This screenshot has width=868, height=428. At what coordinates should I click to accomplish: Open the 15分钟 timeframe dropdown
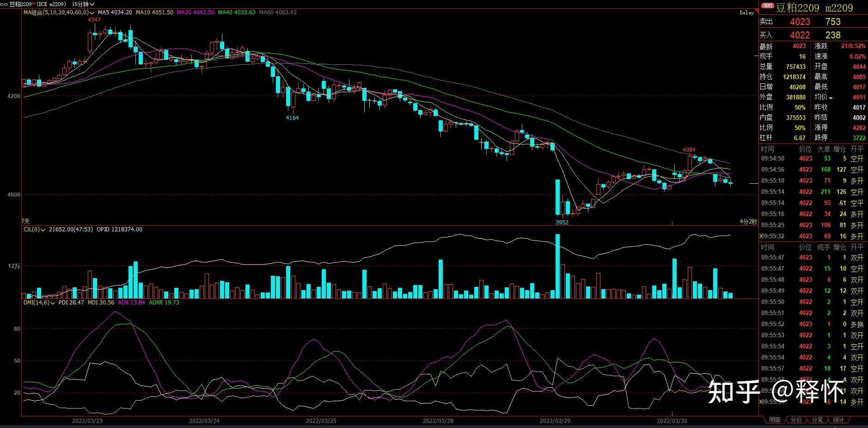(83, 4)
